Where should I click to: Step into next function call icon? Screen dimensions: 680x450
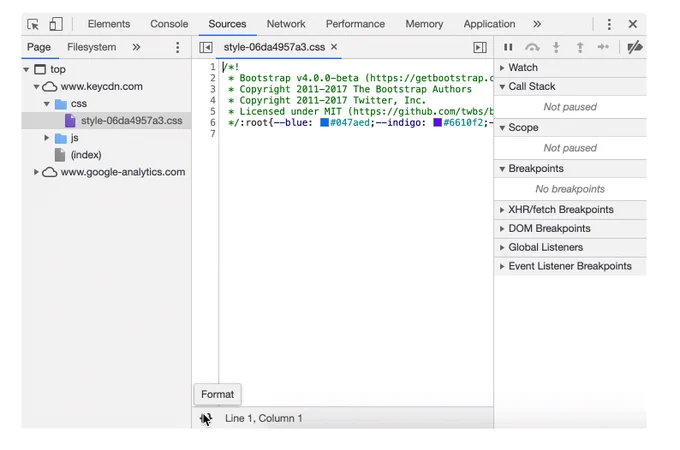556,47
